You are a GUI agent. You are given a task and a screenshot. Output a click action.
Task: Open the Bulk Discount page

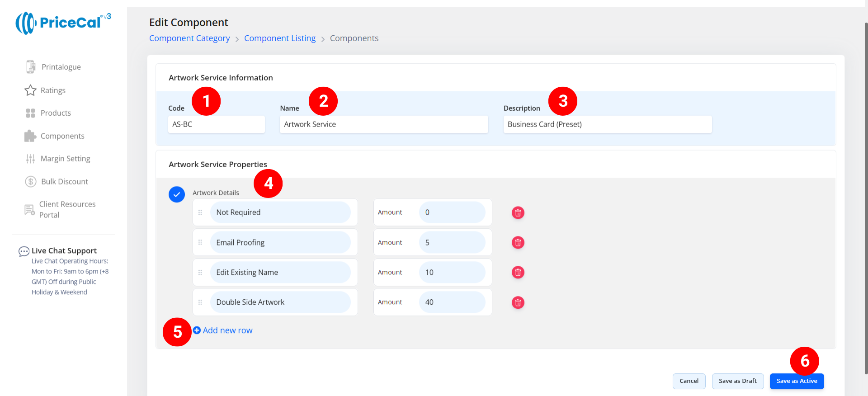pyautogui.click(x=64, y=182)
